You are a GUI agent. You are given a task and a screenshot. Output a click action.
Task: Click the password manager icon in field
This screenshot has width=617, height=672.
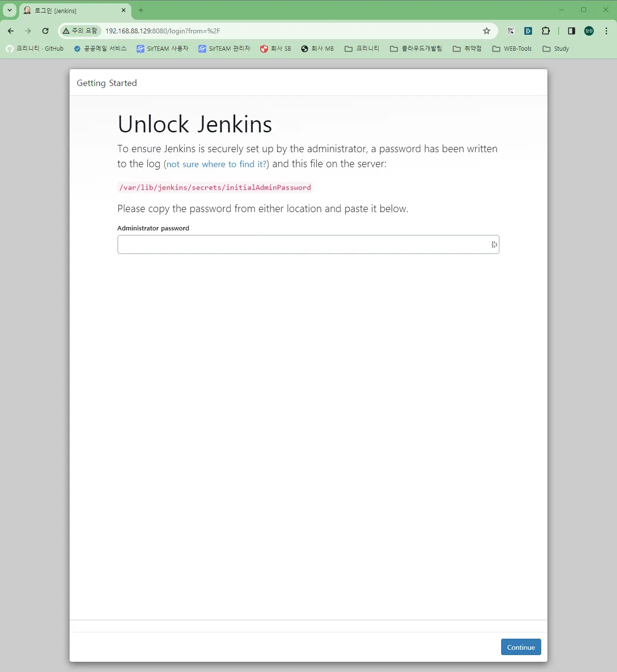click(x=494, y=244)
